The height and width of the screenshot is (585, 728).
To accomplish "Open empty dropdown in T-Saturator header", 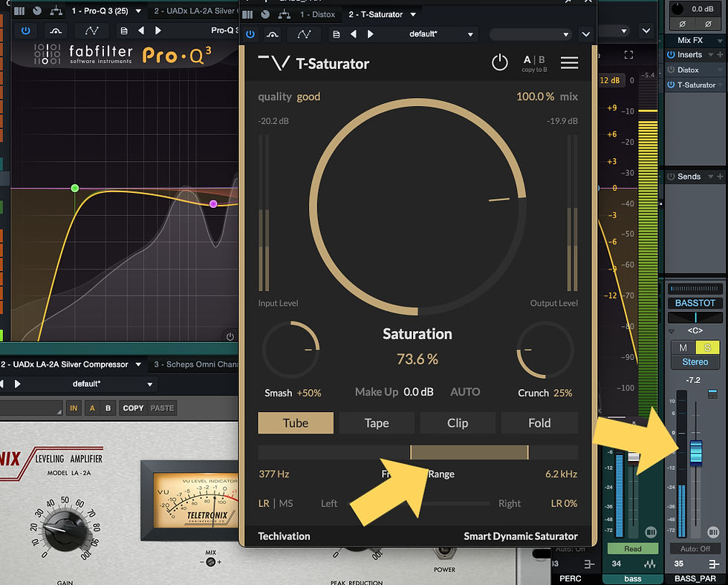I will point(530,34).
